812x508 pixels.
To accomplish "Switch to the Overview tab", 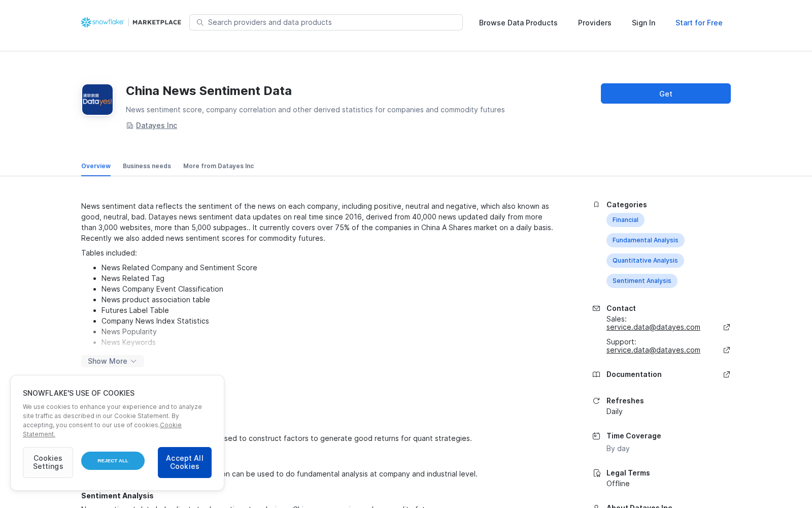I will coord(96,166).
